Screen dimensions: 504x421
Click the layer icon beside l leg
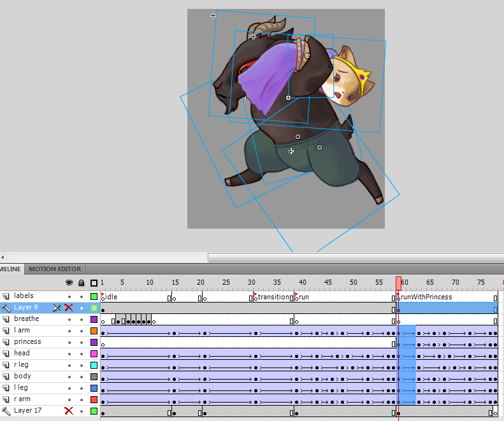point(6,389)
